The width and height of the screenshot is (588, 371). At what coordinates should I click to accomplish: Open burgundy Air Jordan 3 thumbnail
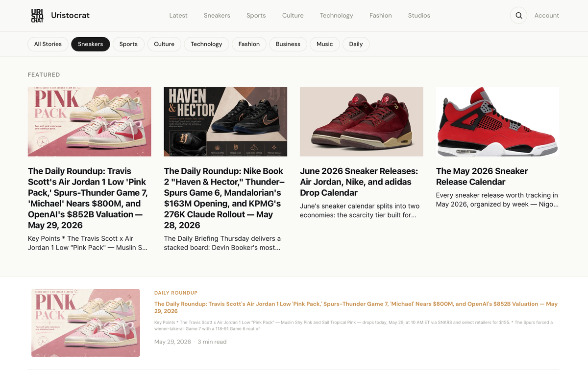pyautogui.click(x=362, y=122)
